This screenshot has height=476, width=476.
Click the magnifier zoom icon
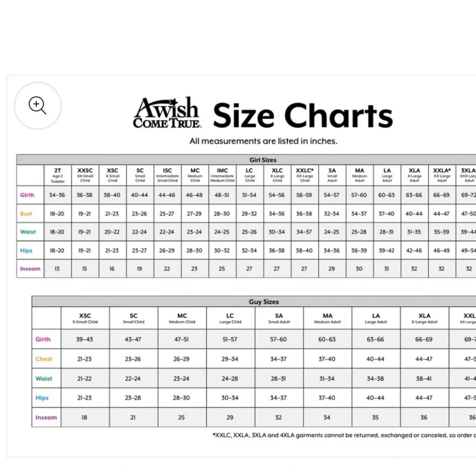click(37, 105)
